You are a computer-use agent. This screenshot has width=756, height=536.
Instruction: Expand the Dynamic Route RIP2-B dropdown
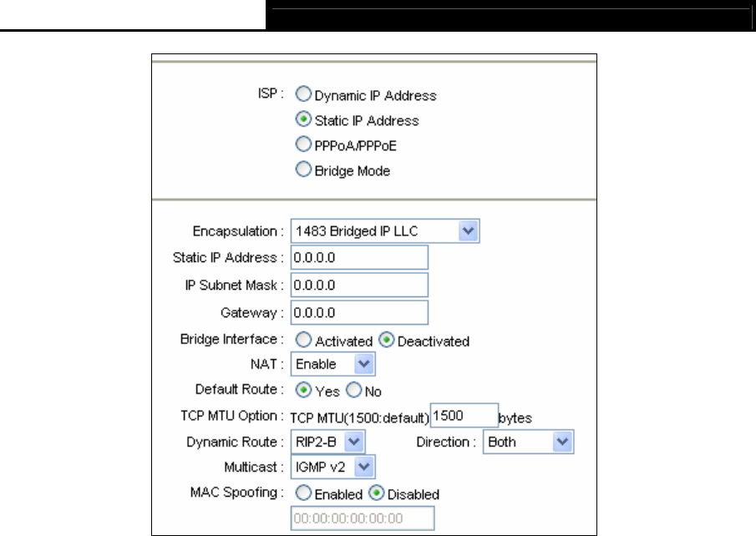(327, 442)
